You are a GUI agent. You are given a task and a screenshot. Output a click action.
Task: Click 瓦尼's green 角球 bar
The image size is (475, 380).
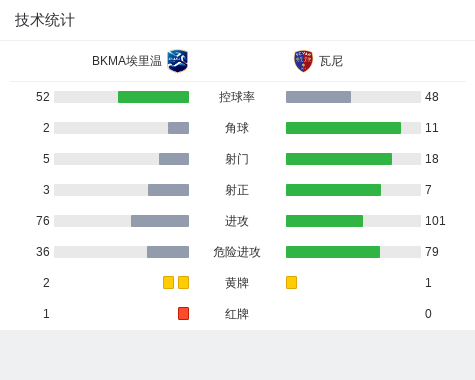[343, 128]
